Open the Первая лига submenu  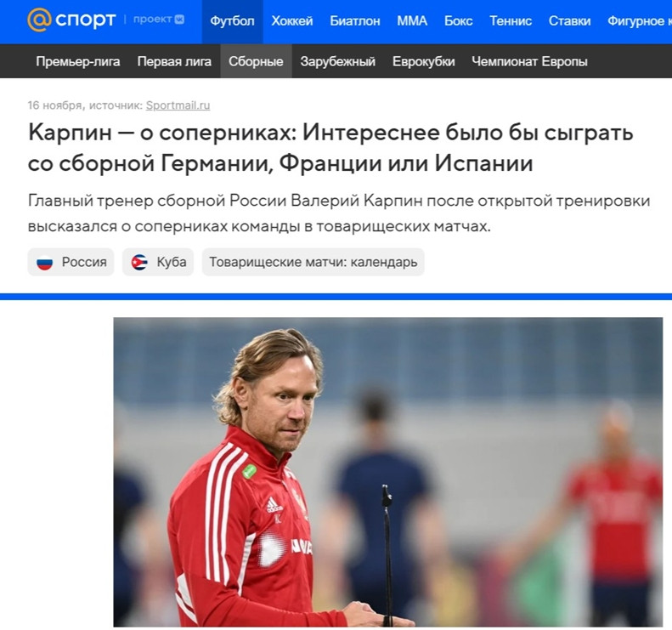click(174, 61)
